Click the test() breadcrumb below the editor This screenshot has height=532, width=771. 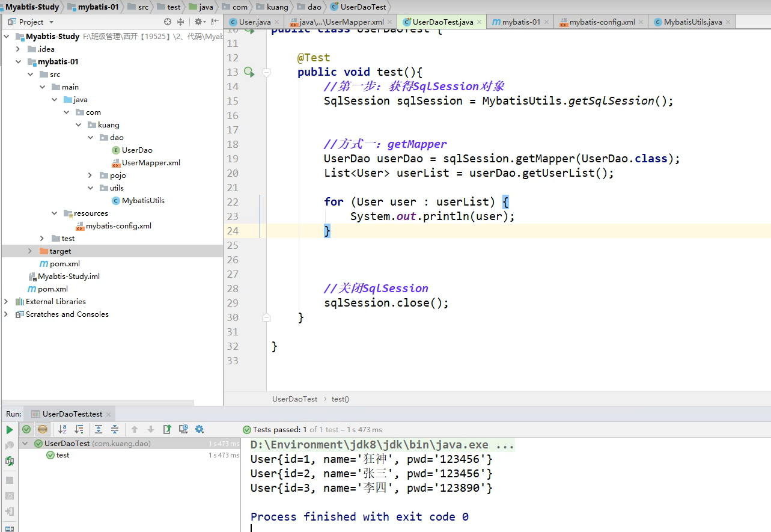pyautogui.click(x=340, y=399)
